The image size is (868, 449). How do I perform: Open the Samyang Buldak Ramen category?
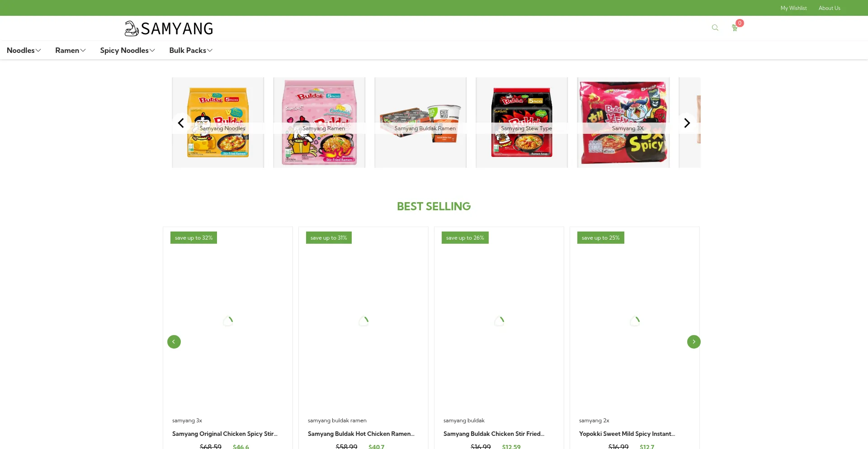point(420,123)
